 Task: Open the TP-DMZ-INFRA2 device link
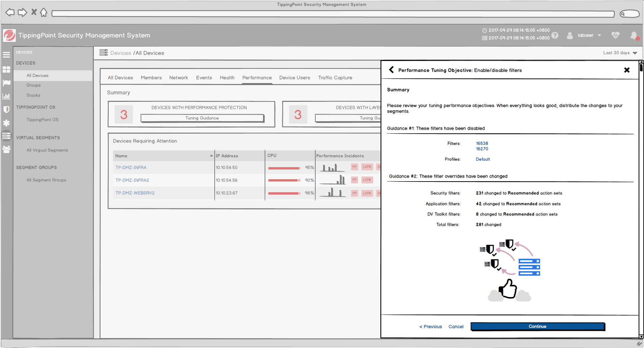coord(132,180)
